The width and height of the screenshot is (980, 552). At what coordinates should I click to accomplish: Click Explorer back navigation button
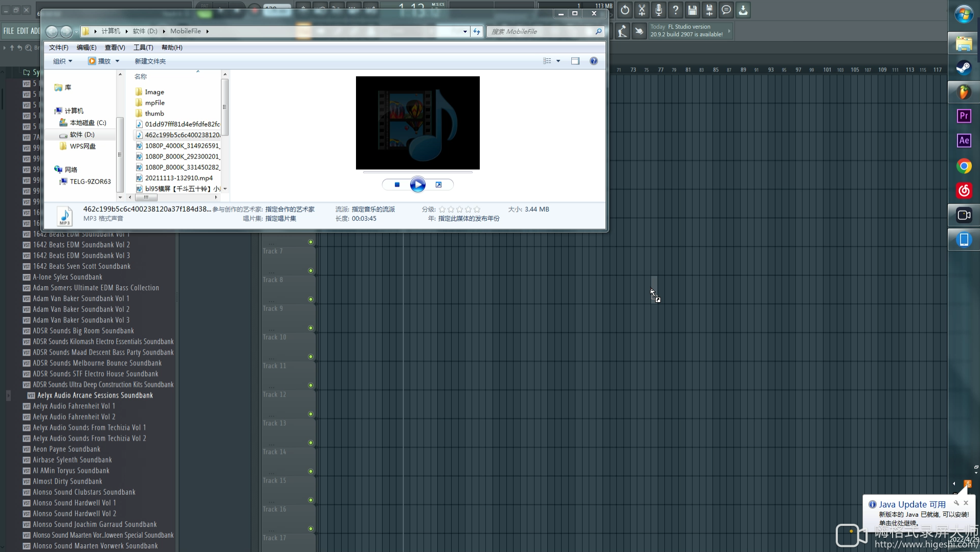click(x=52, y=32)
